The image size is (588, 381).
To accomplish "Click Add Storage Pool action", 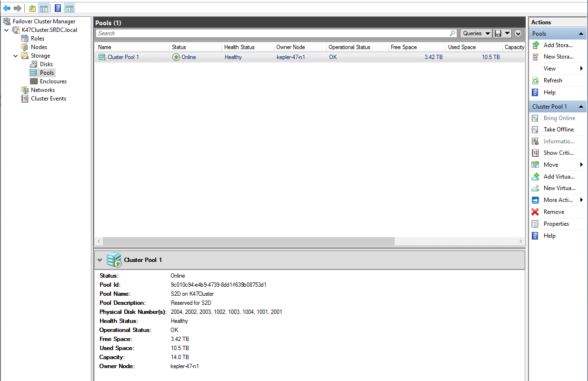I will (x=558, y=45).
